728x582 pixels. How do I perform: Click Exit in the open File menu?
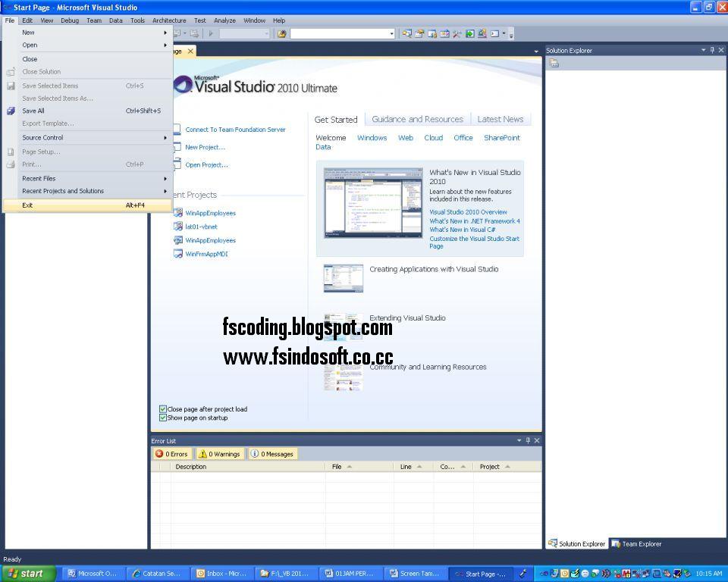pos(27,205)
